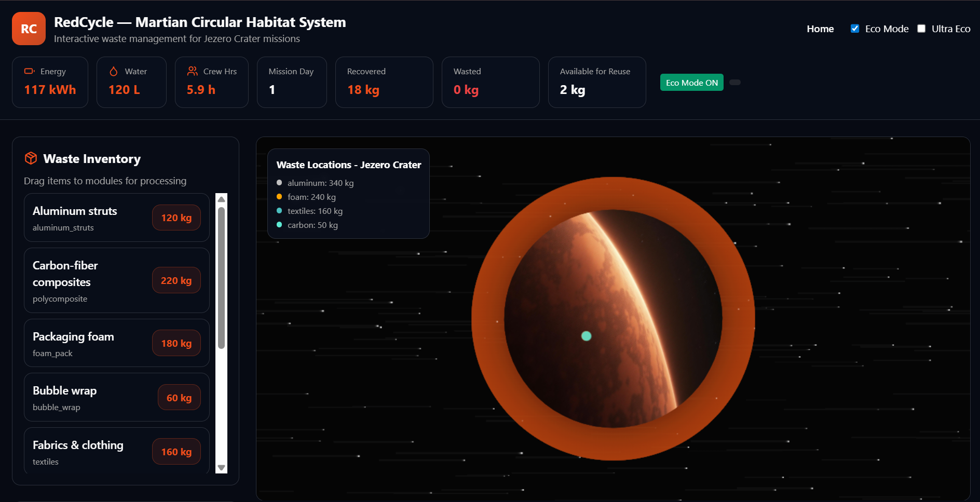The width and height of the screenshot is (980, 502).
Task: Click the Water 120 L stat card
Action: point(131,82)
